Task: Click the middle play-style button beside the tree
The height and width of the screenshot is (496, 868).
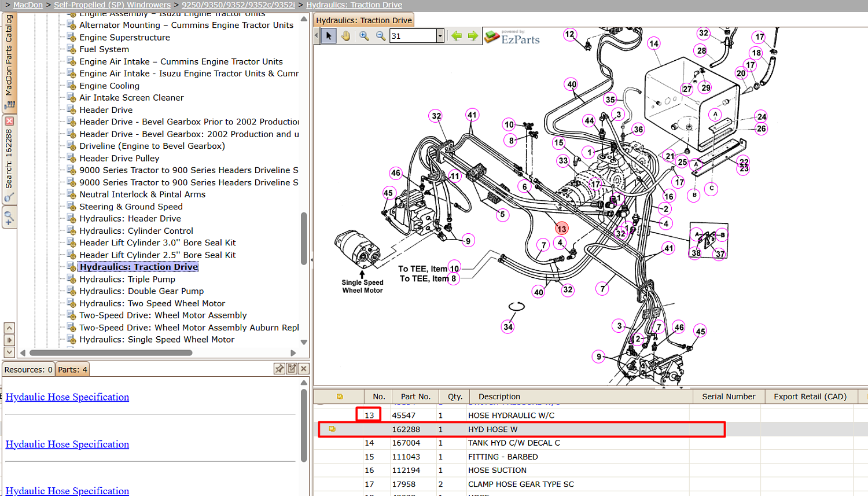Action: (x=9, y=340)
